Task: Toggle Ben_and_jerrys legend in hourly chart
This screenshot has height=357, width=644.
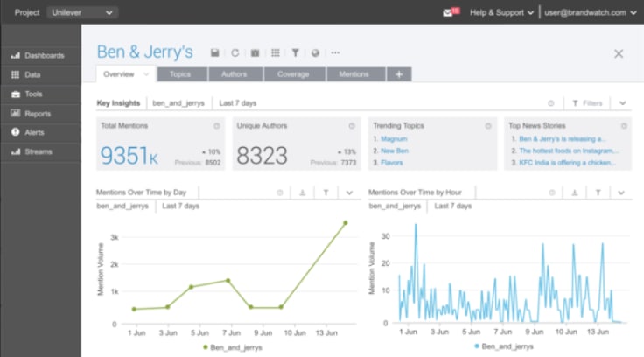Action: (x=504, y=346)
